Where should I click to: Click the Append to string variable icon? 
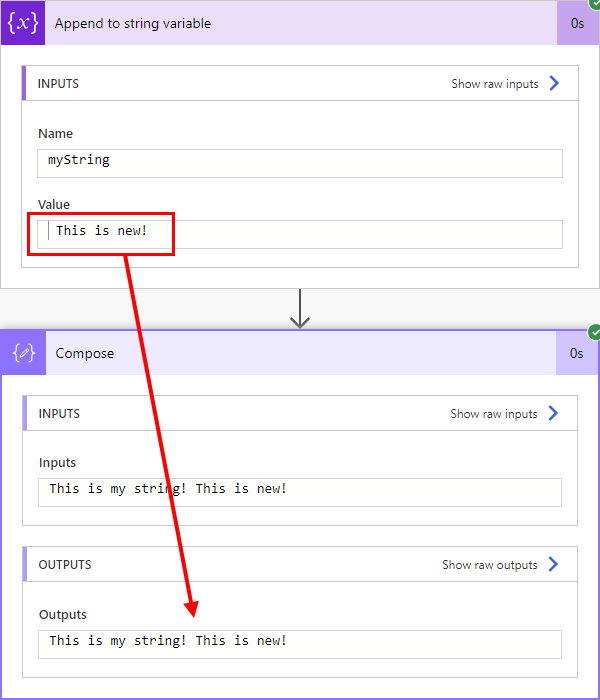(23, 23)
